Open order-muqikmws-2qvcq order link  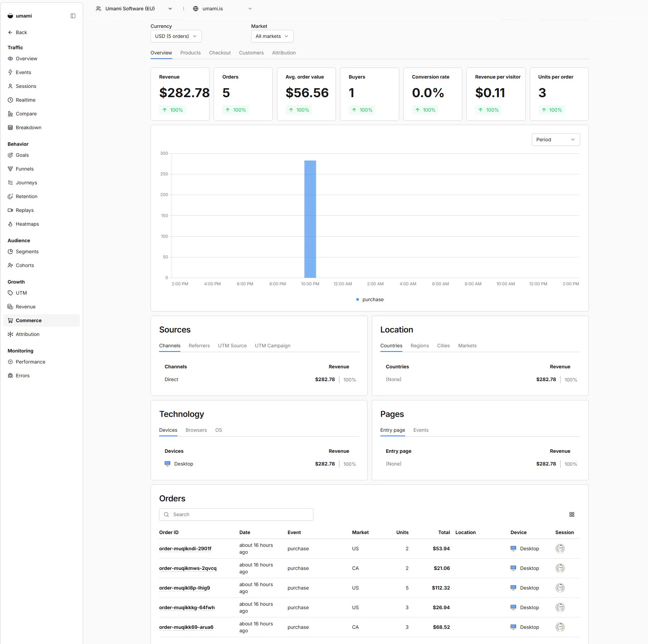(188, 568)
